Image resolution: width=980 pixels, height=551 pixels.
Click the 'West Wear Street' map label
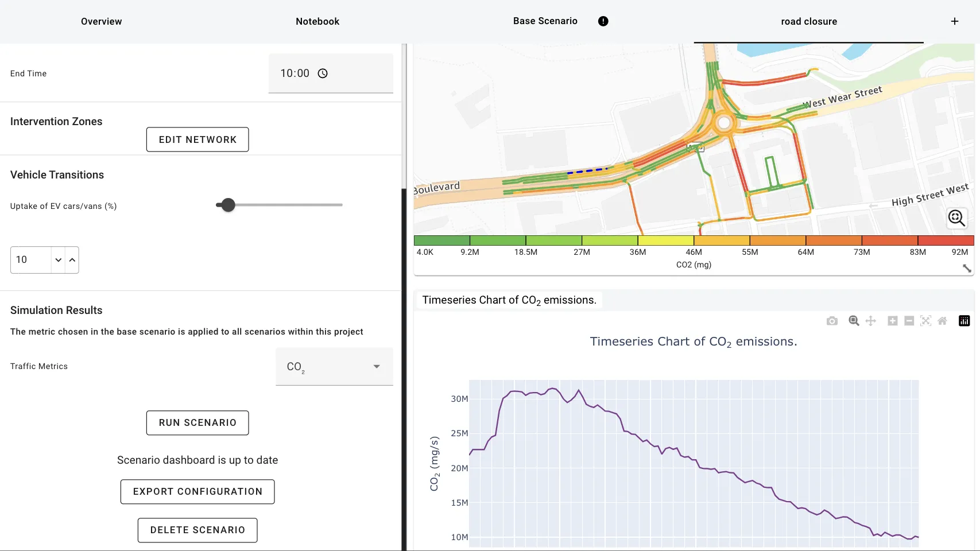(x=842, y=97)
